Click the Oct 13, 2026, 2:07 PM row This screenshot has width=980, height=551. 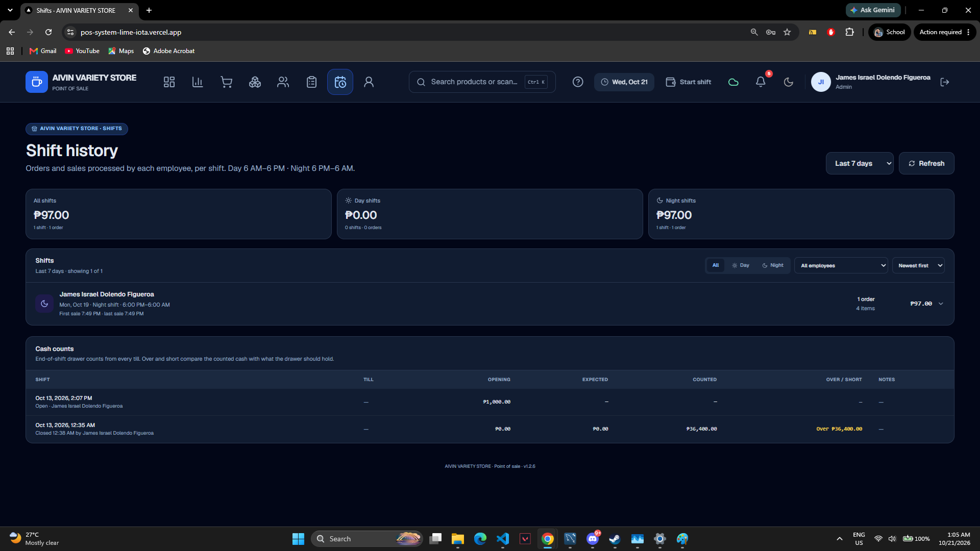coord(490,402)
